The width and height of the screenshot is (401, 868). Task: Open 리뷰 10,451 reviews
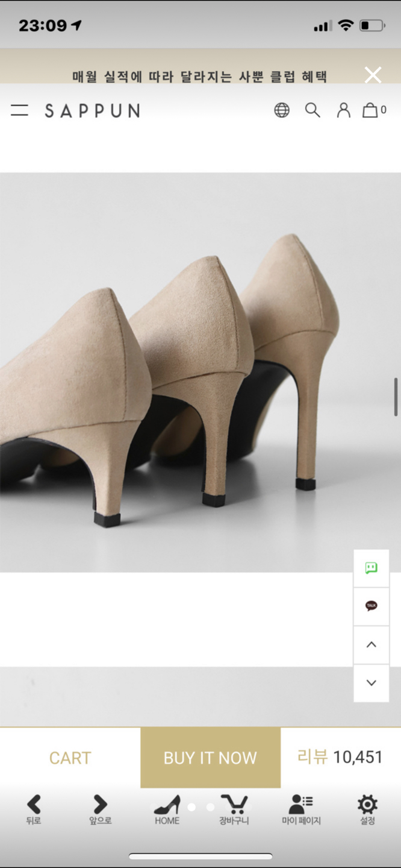coord(340,757)
